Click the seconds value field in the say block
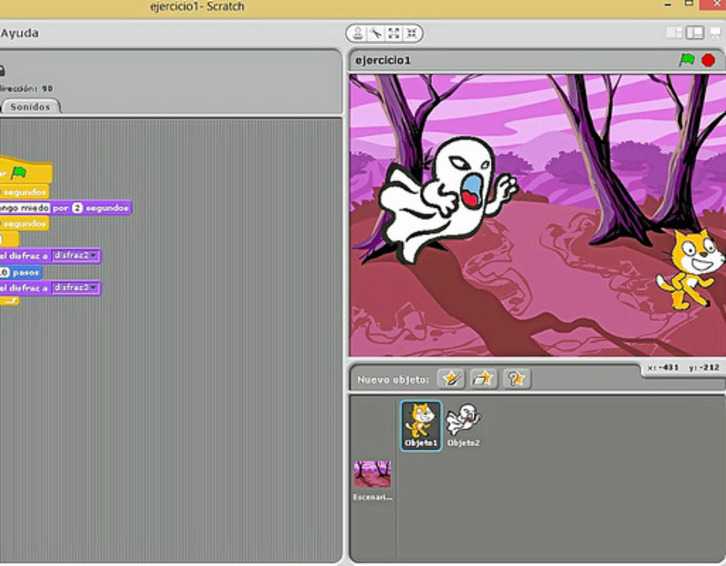726x566 pixels. pyautogui.click(x=76, y=208)
